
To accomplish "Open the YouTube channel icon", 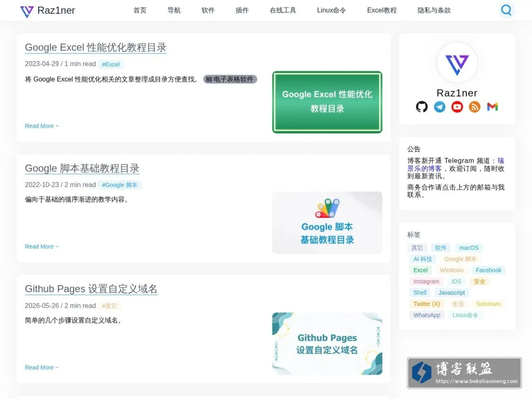I will tap(457, 107).
